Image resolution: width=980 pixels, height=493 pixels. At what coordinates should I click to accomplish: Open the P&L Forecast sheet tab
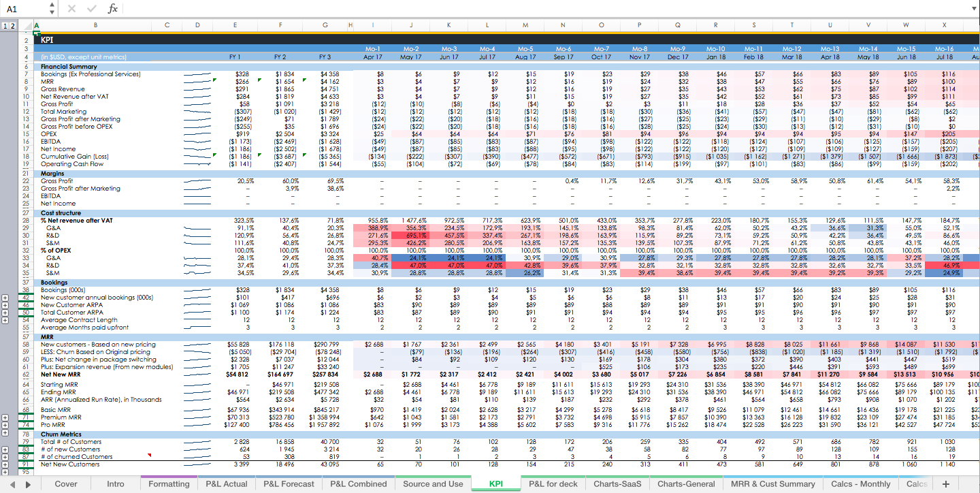pos(289,484)
